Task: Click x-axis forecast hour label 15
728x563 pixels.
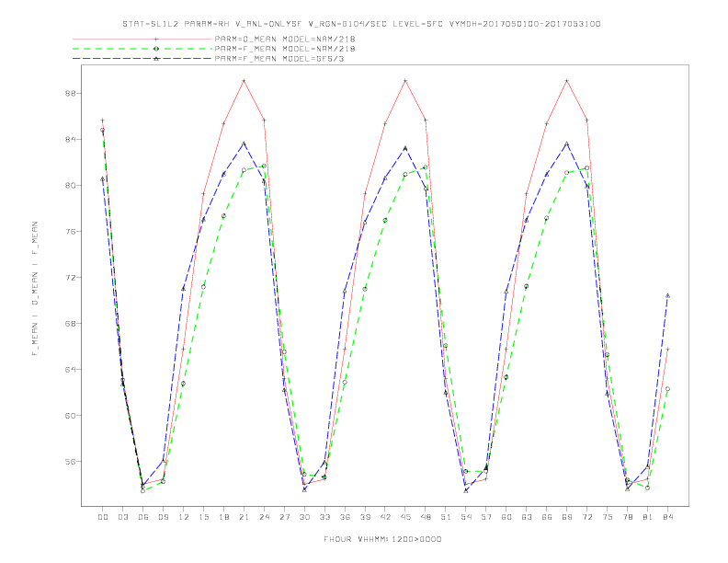Action: (x=204, y=517)
